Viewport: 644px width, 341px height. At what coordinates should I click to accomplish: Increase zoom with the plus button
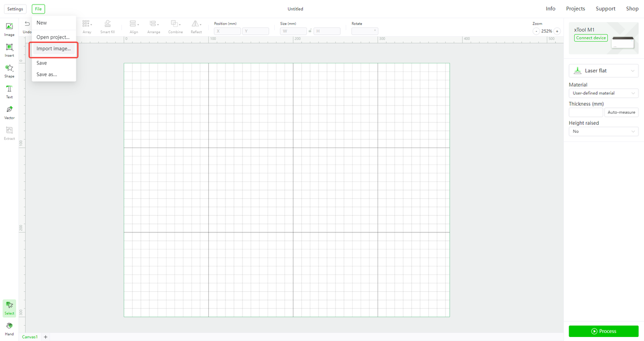pos(557,31)
